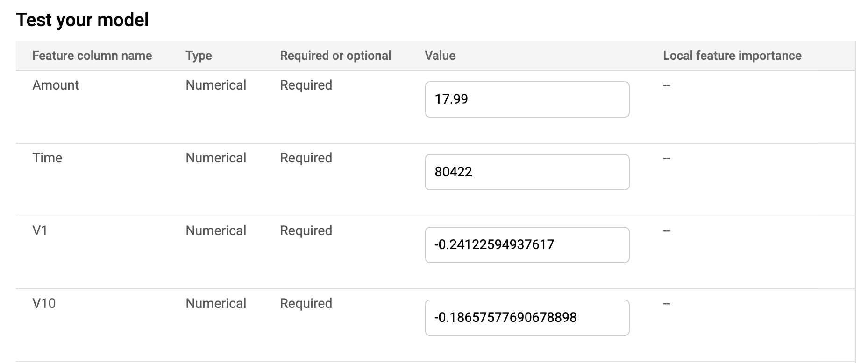Select the 'Time' feature name label
The image size is (868, 363).
47,158
